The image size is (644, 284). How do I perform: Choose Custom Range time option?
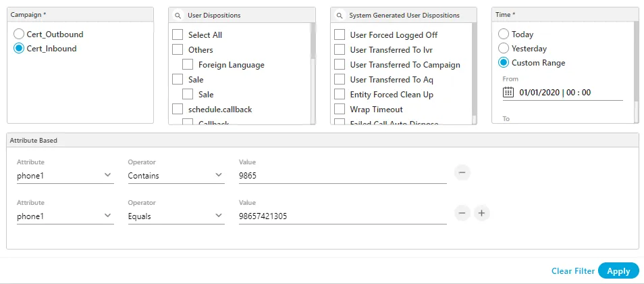[504, 63]
